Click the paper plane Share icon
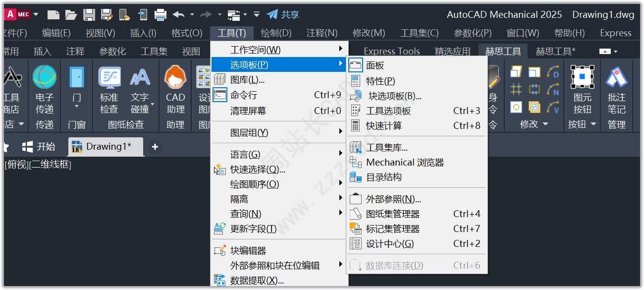 (272, 14)
